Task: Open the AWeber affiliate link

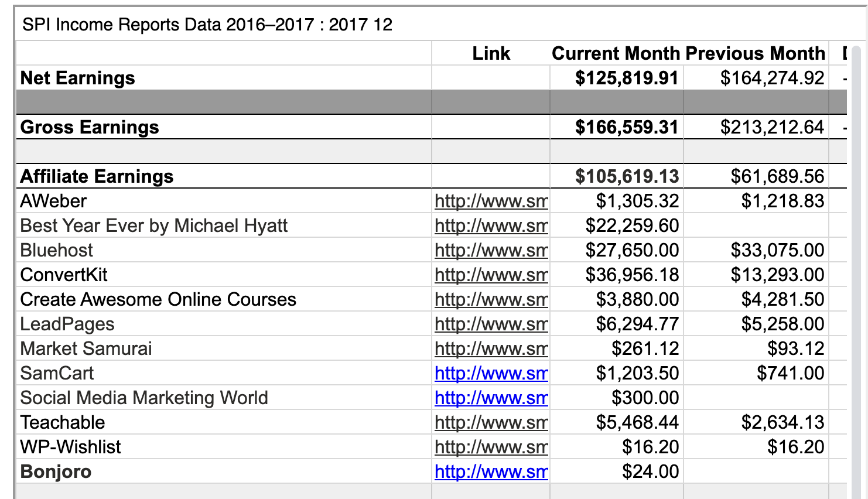Action: click(491, 201)
